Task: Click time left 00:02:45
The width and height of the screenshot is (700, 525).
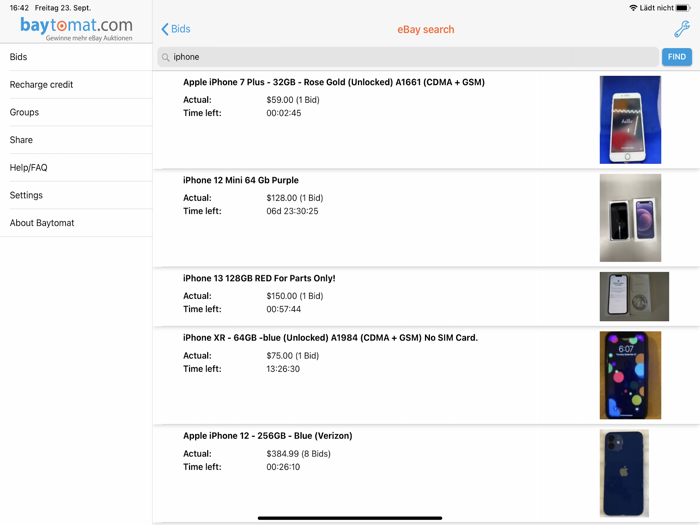Action: tap(284, 113)
